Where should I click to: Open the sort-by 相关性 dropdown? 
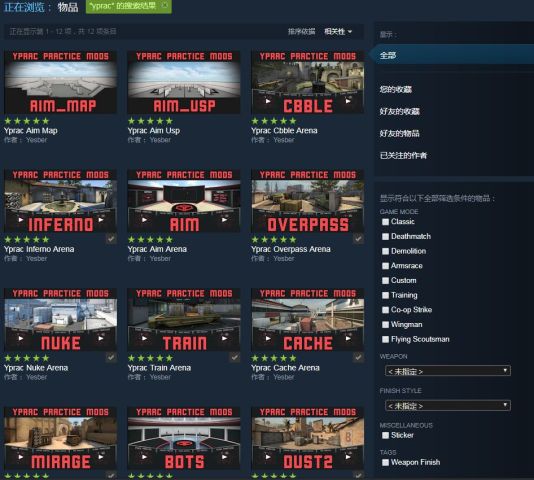point(338,32)
